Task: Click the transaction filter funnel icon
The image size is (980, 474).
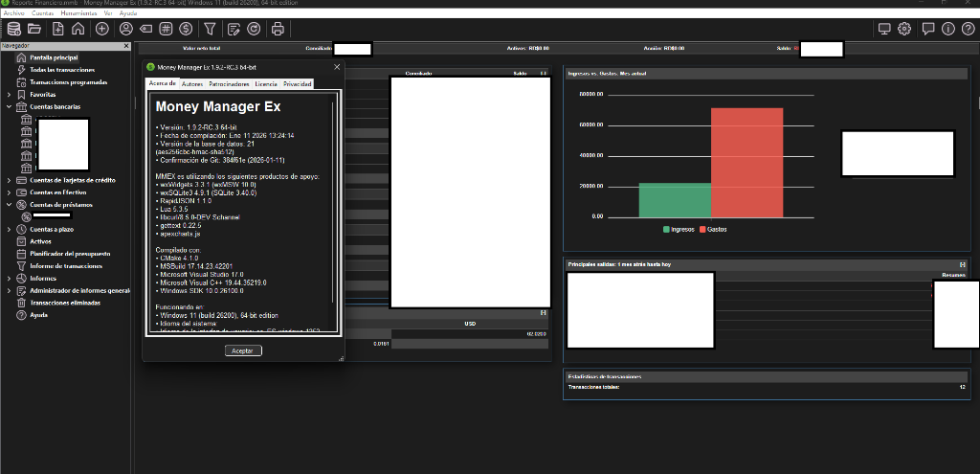Action: click(210, 29)
